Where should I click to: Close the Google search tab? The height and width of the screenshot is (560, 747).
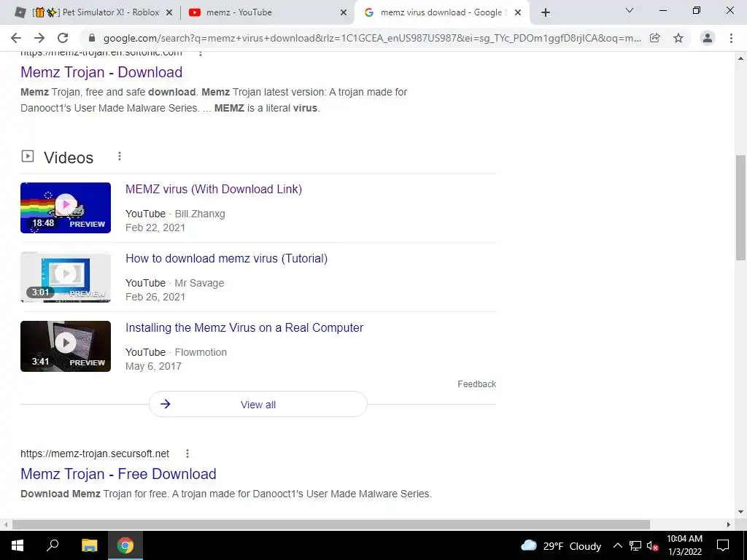518,13
